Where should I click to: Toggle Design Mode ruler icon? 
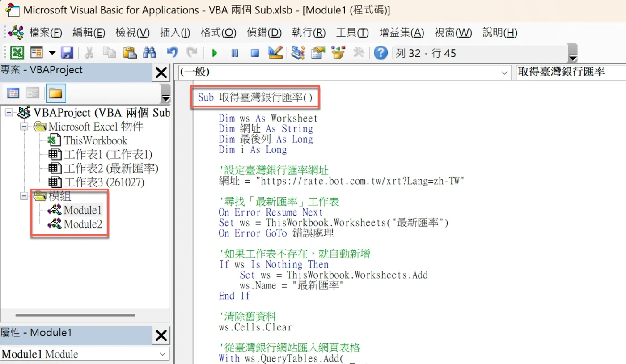point(275,53)
